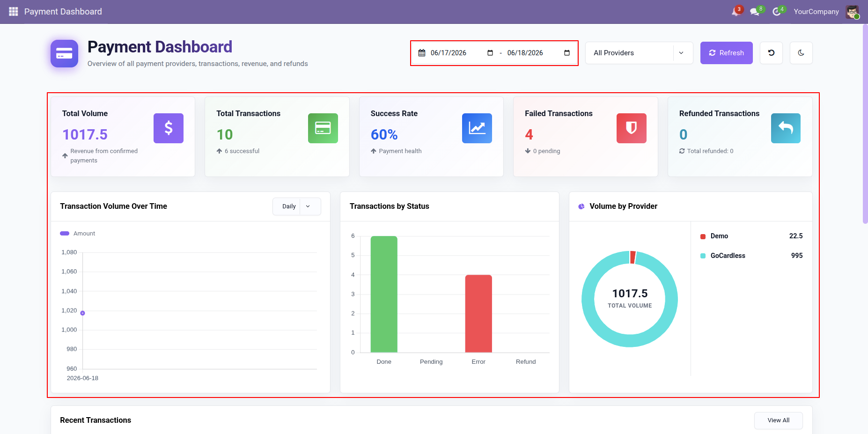Click the View All button
This screenshot has width=868, height=434.
(x=779, y=420)
